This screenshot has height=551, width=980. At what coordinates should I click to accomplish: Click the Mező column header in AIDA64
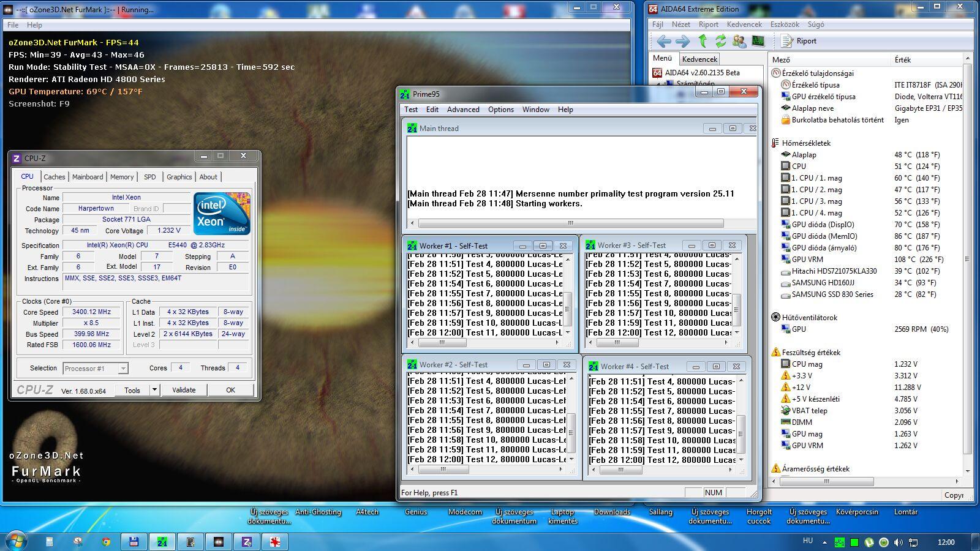829,59
